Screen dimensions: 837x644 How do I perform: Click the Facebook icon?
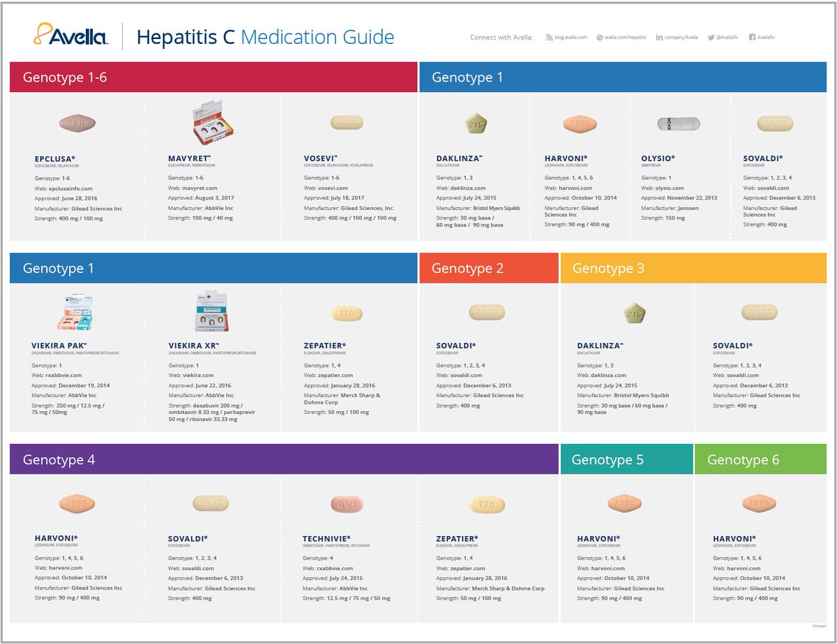(752, 37)
